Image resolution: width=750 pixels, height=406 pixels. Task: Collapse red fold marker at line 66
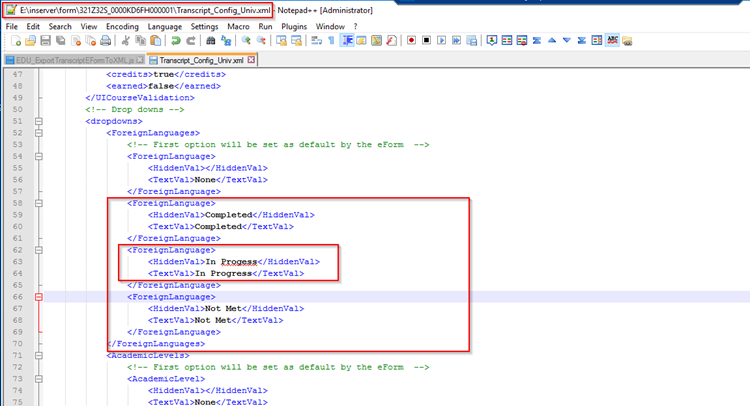(x=39, y=297)
